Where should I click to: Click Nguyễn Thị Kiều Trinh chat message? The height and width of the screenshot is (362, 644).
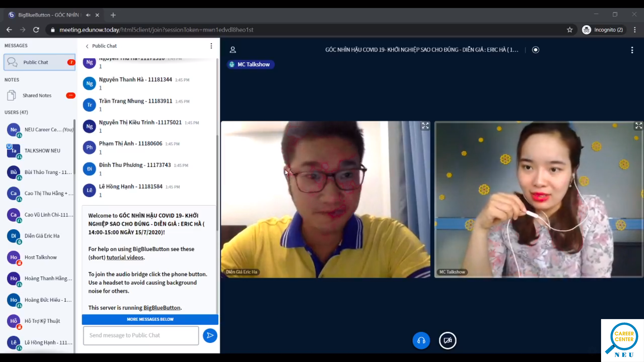tap(149, 126)
